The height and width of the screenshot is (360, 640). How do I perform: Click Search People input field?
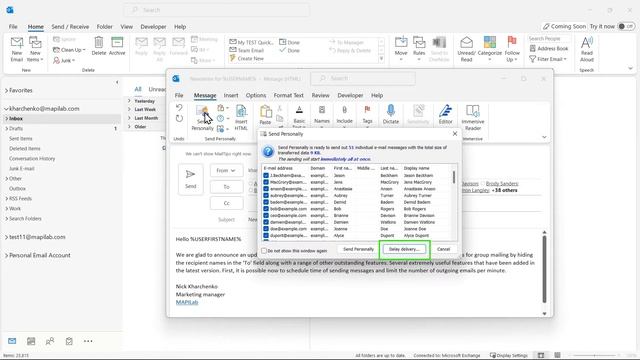(549, 38)
